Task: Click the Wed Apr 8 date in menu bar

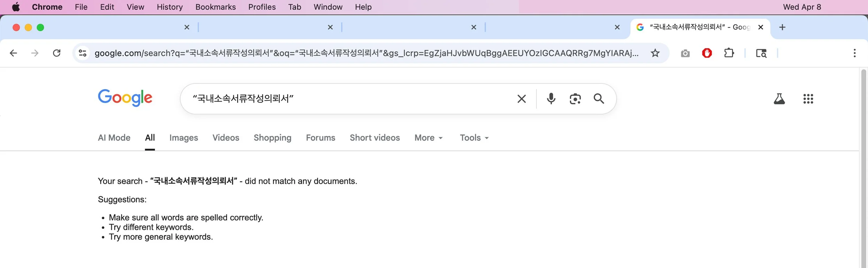Action: 802,7
